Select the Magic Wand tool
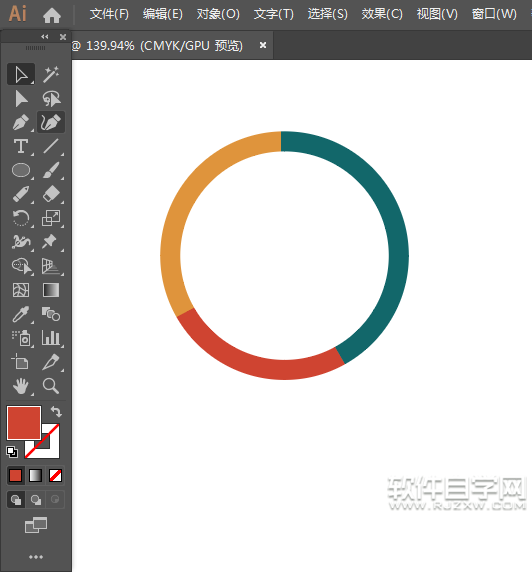 pyautogui.click(x=51, y=74)
